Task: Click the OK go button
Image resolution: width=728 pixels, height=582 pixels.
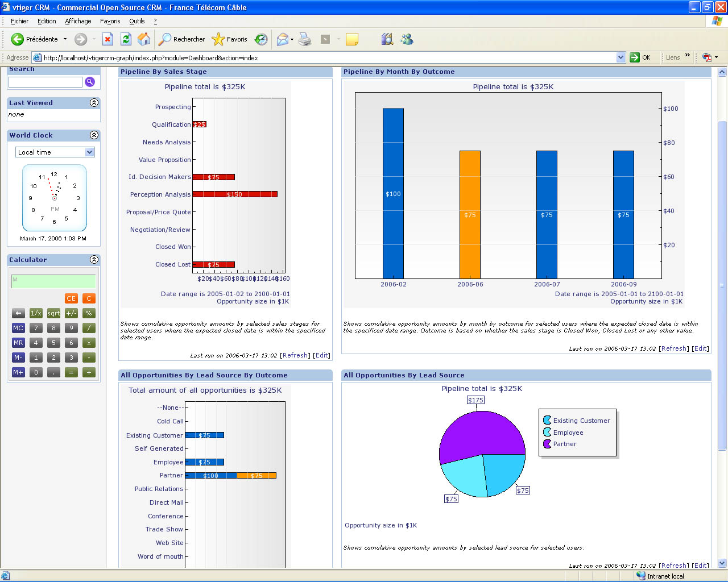Action: (640, 57)
